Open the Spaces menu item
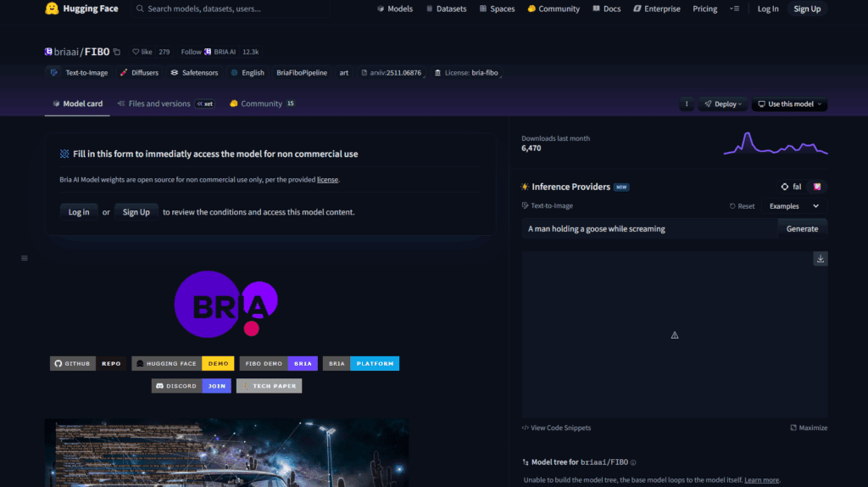 coord(497,8)
